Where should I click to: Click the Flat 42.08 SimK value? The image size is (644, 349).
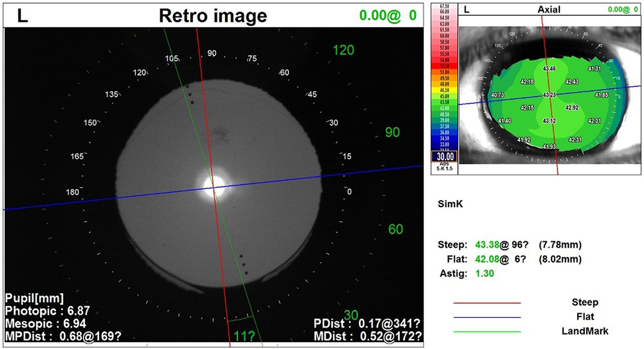(487, 259)
